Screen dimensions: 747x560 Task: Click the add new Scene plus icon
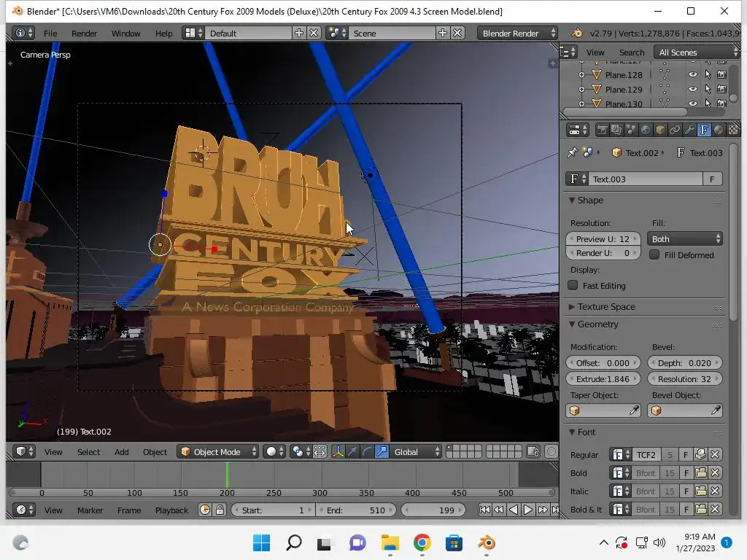443,33
